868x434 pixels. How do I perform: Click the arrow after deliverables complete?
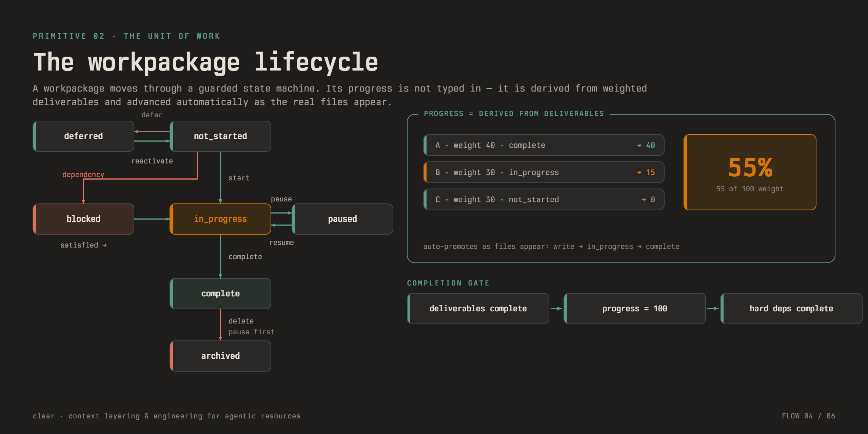click(556, 309)
